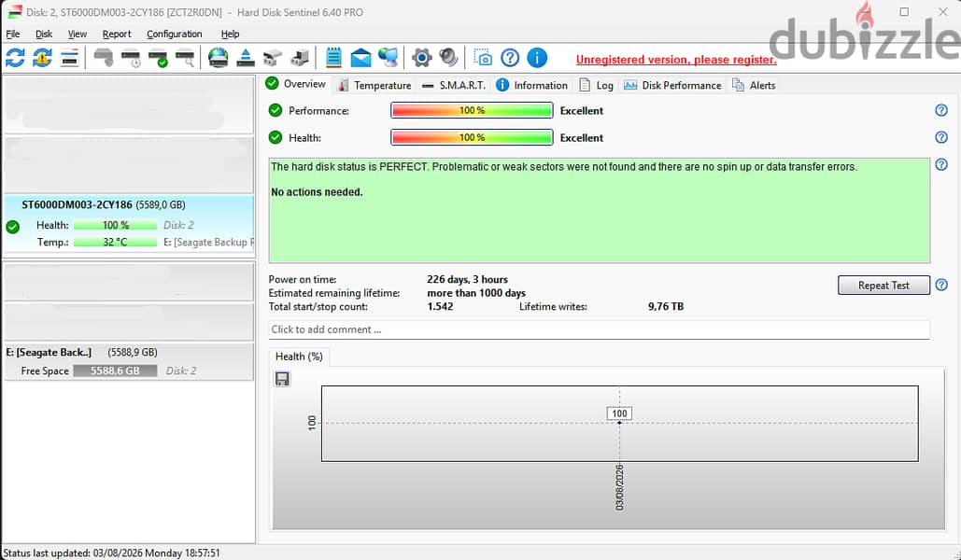Screen dimensions: 961x560
Task: Click the help icon beside Health bar
Action: click(941, 137)
